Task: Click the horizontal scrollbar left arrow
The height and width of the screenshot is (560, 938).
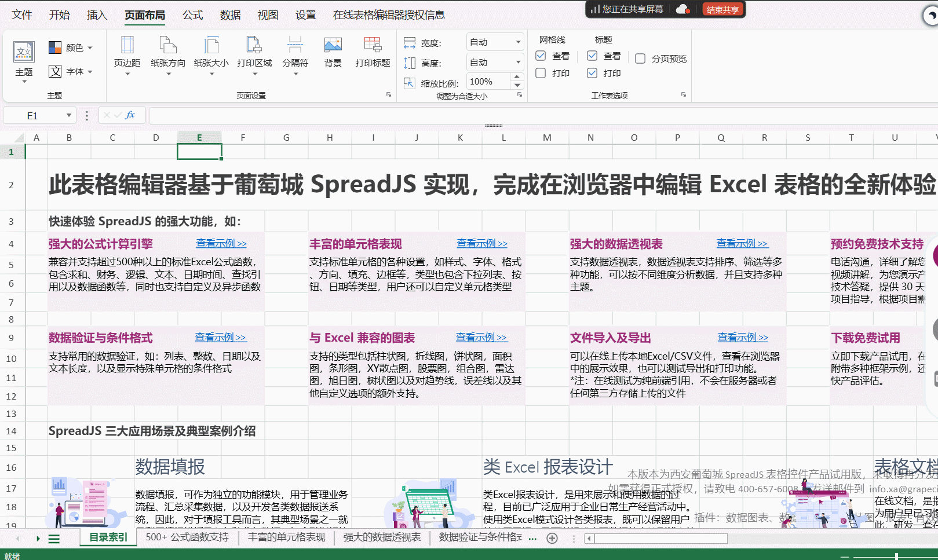Action: click(589, 539)
